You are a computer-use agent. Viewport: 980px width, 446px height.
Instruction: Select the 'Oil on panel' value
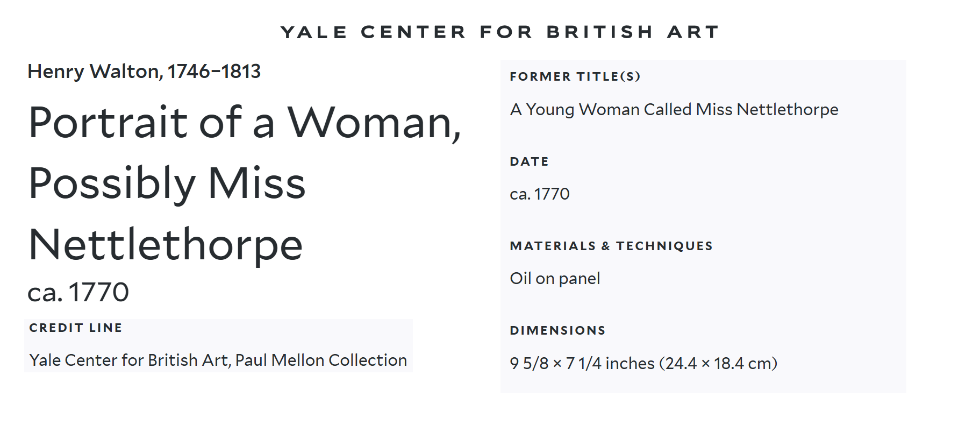[555, 279]
